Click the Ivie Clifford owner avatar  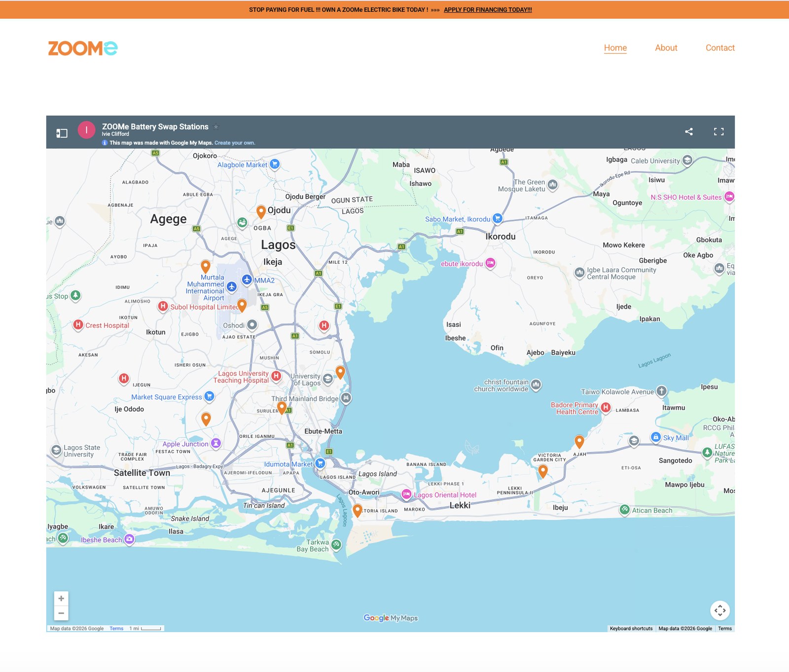(x=86, y=130)
